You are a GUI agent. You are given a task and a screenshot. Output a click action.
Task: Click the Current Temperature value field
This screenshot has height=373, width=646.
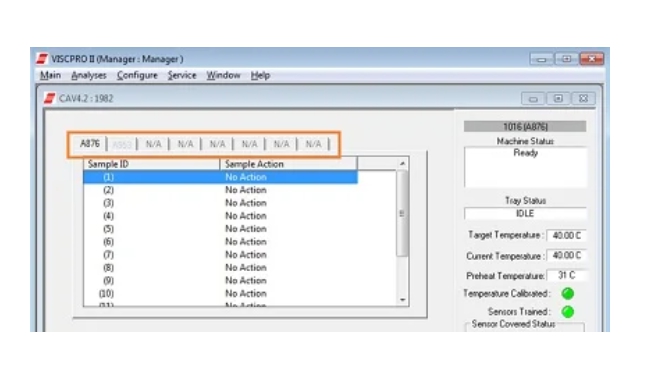pos(566,256)
